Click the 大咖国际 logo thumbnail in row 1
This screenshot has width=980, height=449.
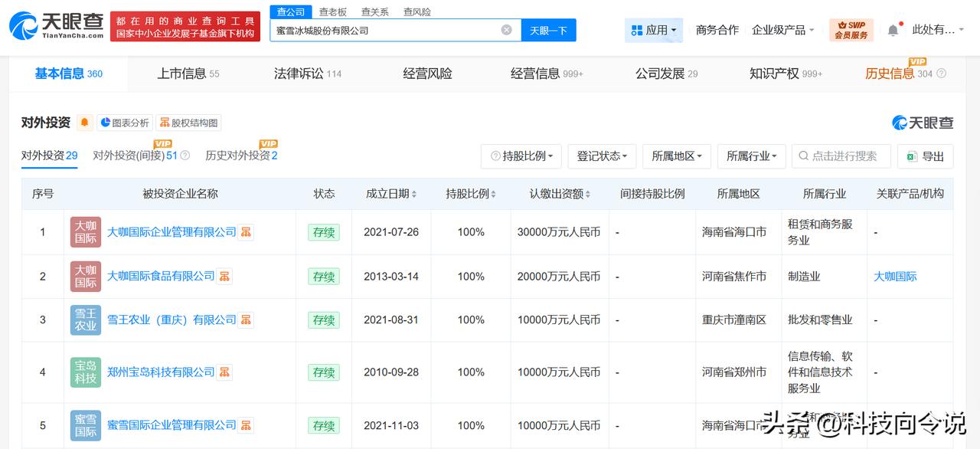pos(86,232)
